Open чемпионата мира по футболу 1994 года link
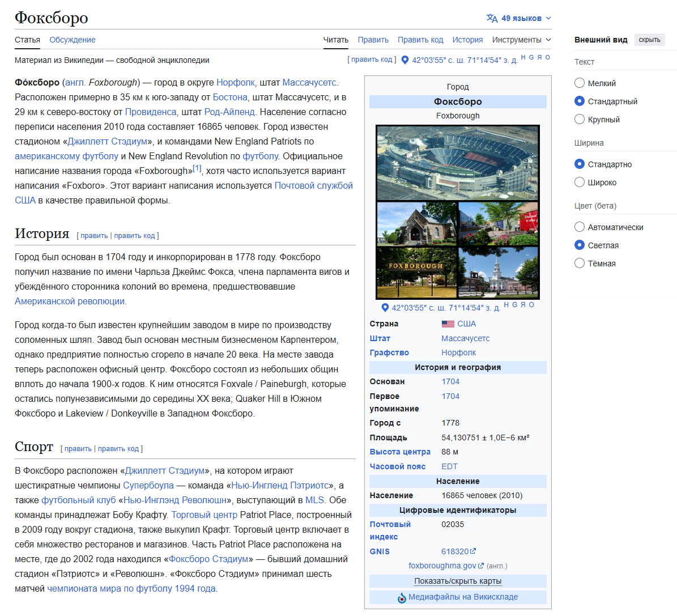This screenshot has height=616, width=677. 131,588
